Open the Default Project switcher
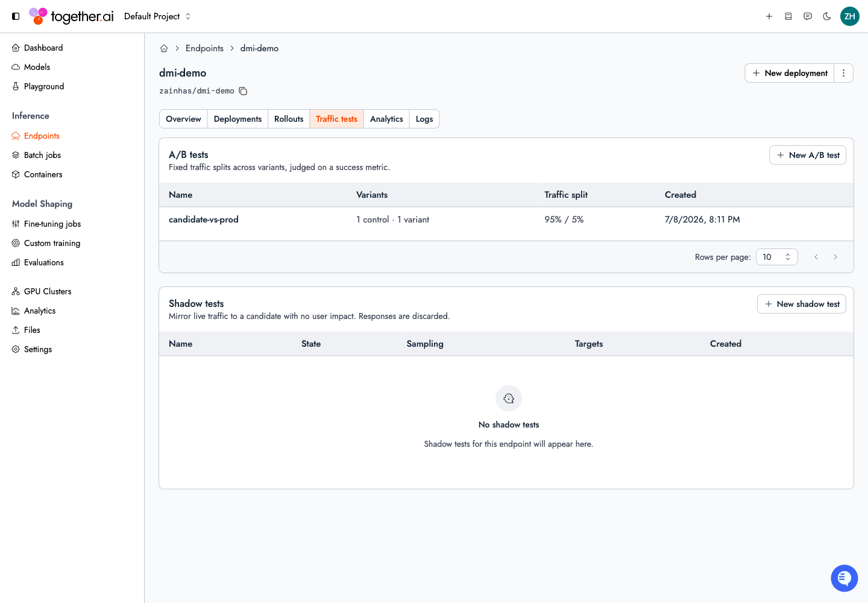The height and width of the screenshot is (603, 868). tap(157, 16)
